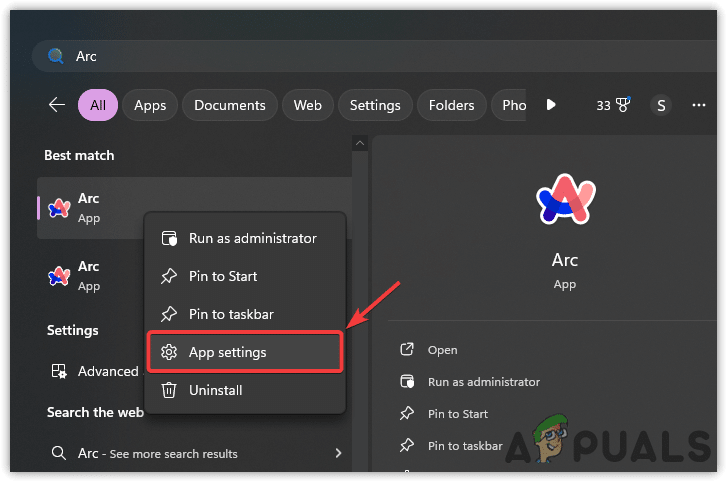727x482 pixels.
Task: Click the back arrow in search panel
Action: pos(57,105)
